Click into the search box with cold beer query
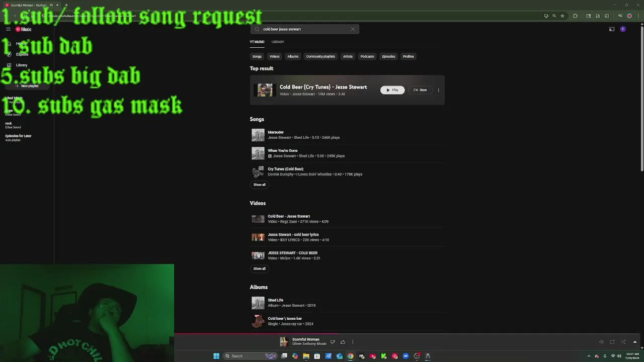This screenshot has width=644, height=362. point(304,29)
